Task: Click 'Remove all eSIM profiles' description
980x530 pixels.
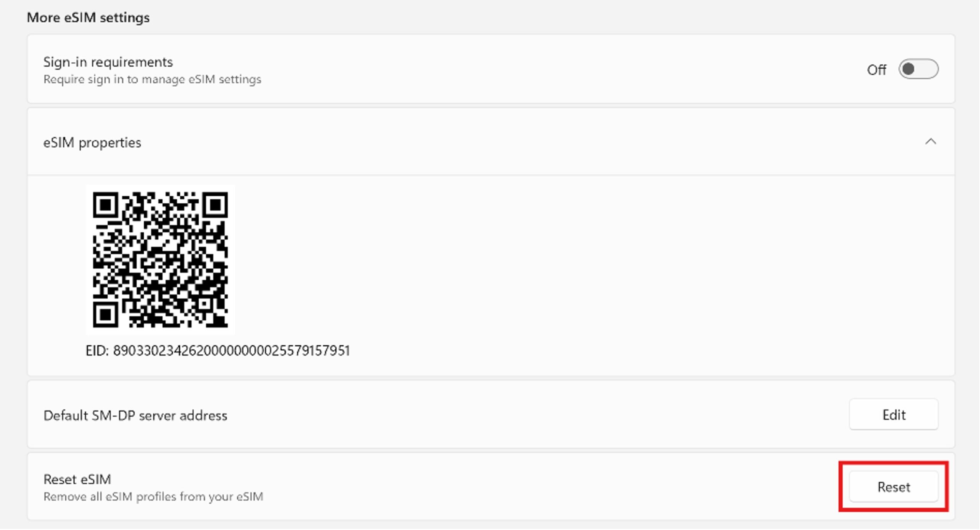Action: point(153,497)
